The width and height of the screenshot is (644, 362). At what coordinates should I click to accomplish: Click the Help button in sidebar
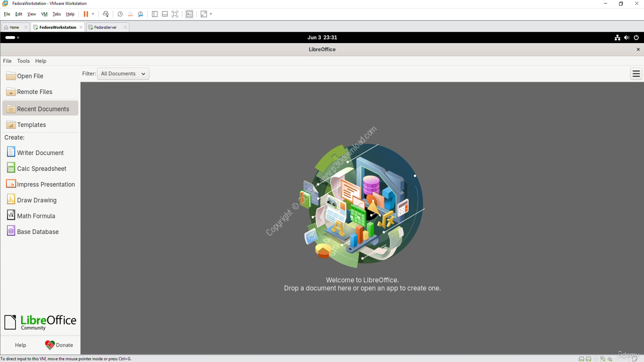click(x=21, y=345)
